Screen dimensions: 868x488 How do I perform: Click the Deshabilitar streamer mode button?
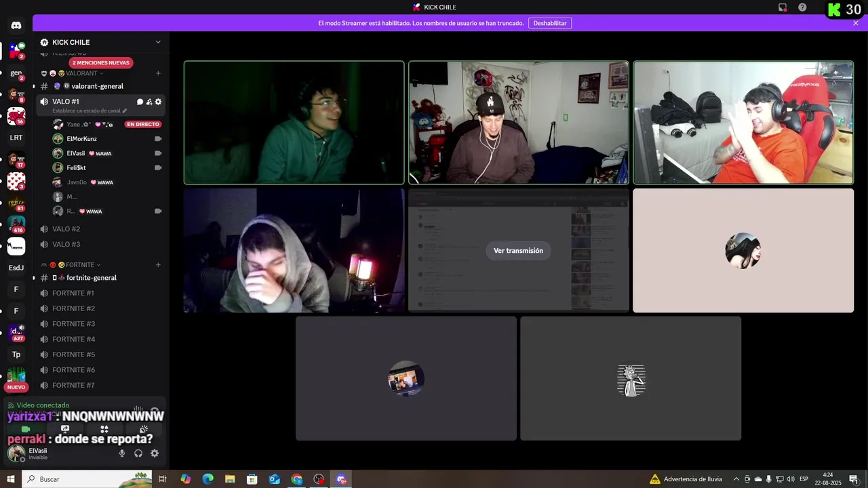(x=550, y=23)
